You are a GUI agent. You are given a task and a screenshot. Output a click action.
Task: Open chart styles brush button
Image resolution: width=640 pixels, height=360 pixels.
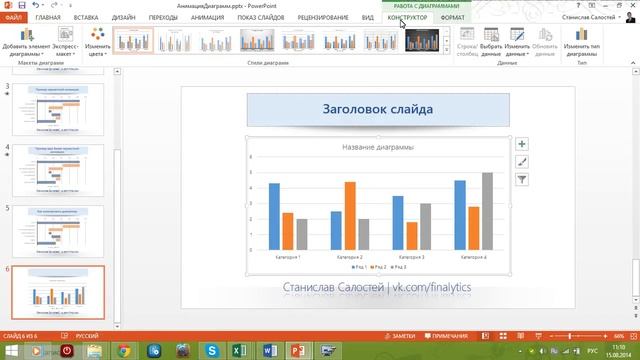(x=522, y=162)
